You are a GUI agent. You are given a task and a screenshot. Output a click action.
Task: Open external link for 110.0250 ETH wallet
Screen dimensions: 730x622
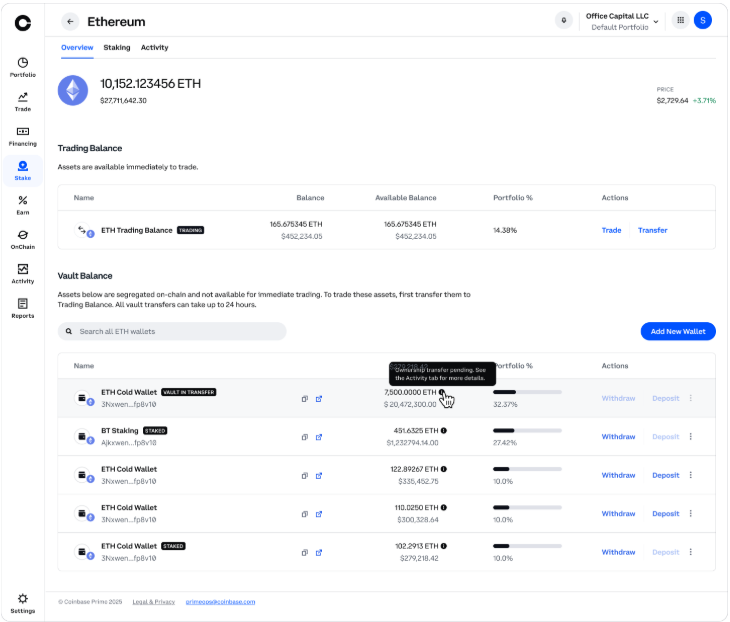(319, 514)
